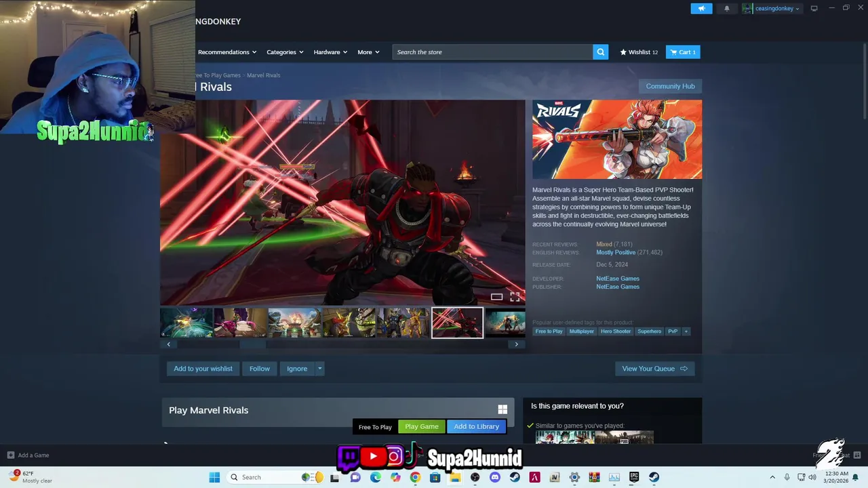Open the ceasingdonkey account dropdown
This screenshot has height=488, width=868.
[x=771, y=9]
